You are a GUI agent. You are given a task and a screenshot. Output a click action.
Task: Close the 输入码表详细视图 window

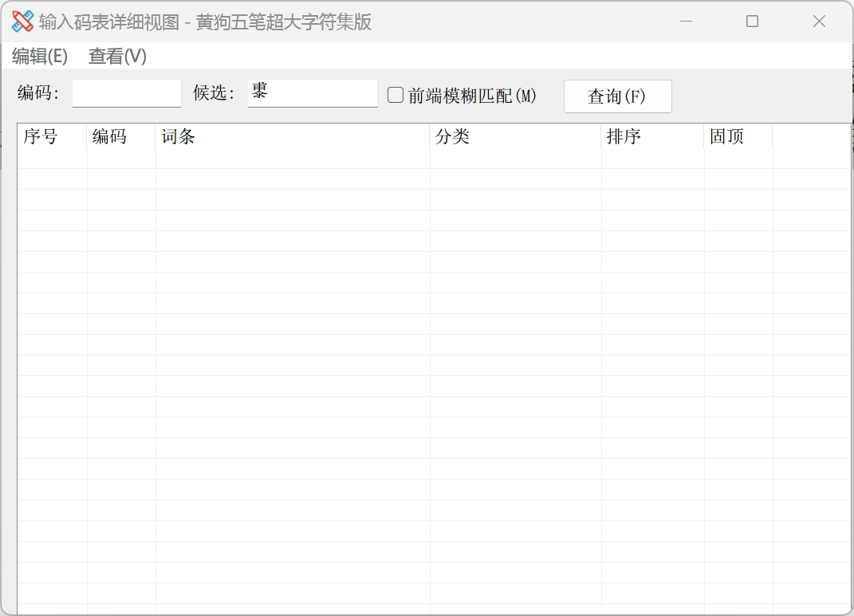coord(819,22)
